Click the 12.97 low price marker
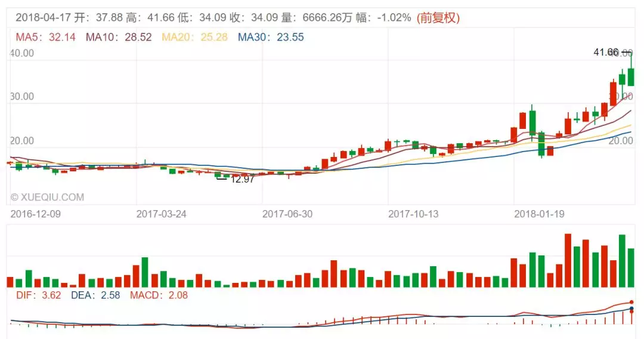Viewport: 644px width, 339px height. [241, 178]
